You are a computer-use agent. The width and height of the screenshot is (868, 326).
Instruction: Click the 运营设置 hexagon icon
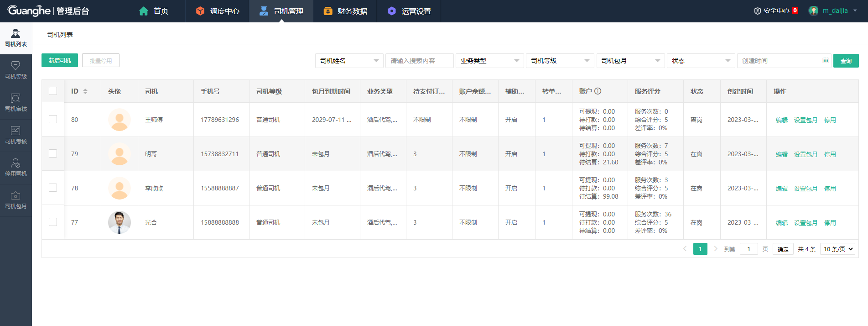391,11
